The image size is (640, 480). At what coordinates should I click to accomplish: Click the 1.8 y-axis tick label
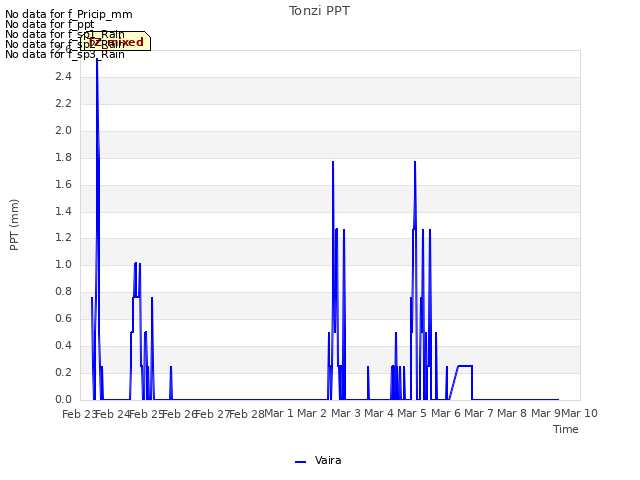[x=63, y=157]
